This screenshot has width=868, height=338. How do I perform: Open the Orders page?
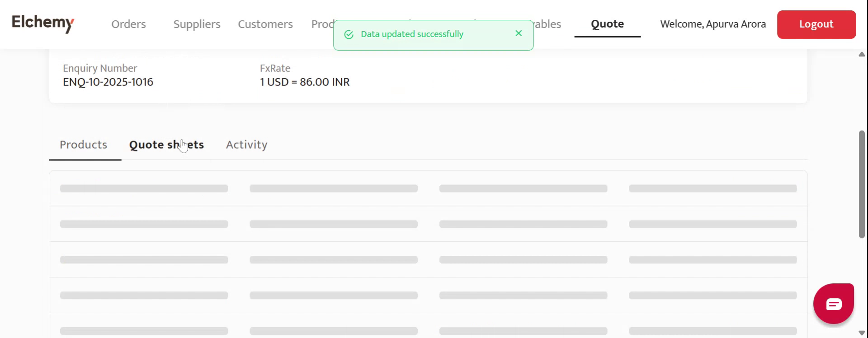coord(128,24)
